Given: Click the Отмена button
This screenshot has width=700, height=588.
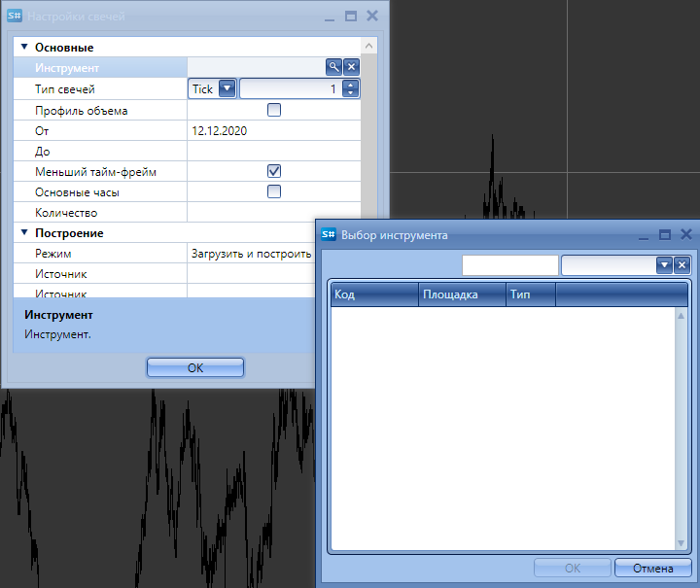Looking at the screenshot, I should click(652, 568).
